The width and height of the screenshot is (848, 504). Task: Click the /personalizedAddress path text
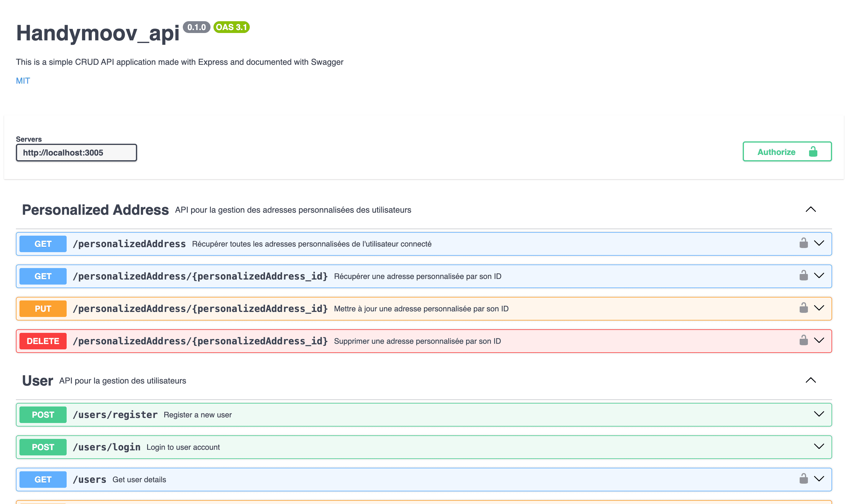129,244
